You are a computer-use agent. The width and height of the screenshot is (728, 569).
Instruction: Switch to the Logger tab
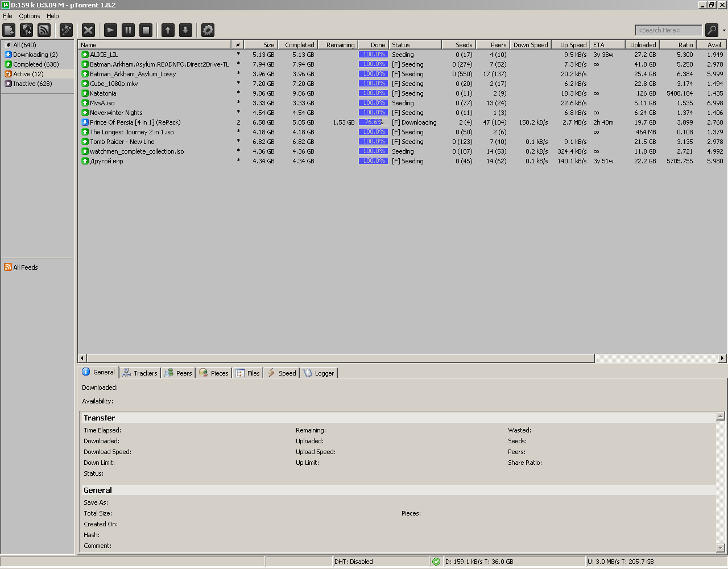[x=319, y=373]
